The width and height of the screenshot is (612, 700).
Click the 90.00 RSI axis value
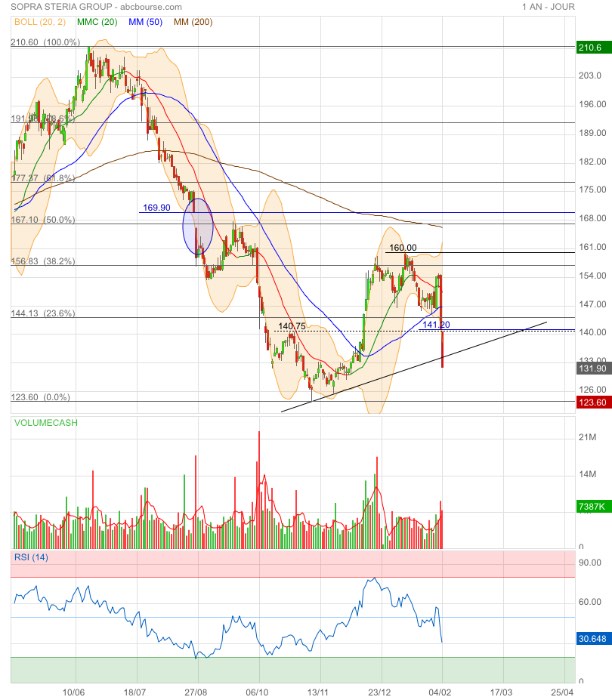coord(590,562)
